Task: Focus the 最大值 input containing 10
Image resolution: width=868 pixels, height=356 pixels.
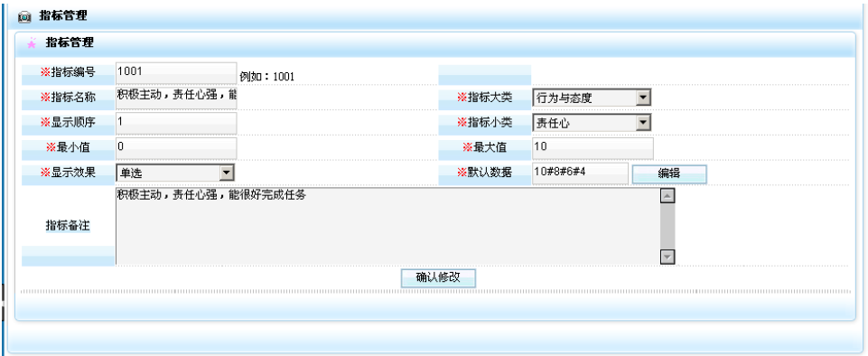Action: click(593, 148)
